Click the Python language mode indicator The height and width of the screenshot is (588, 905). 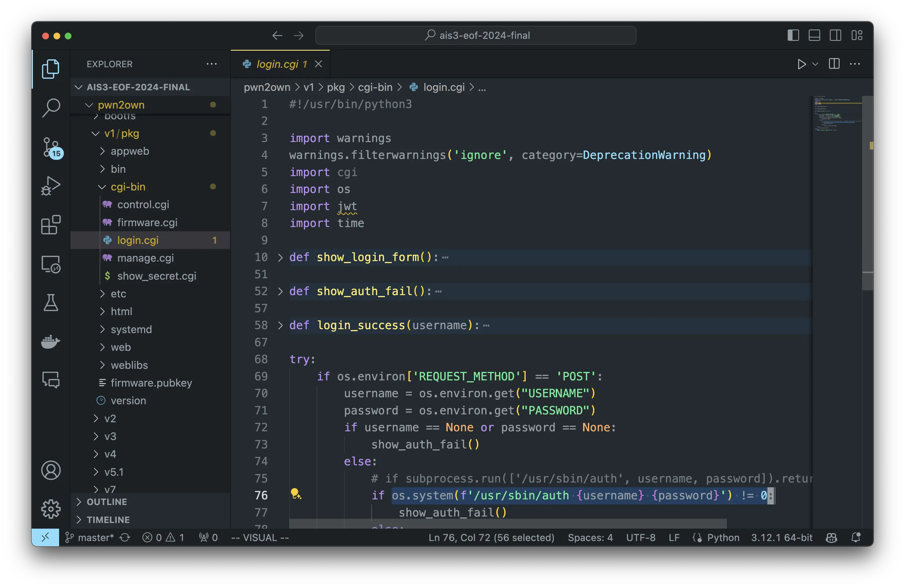(x=723, y=537)
